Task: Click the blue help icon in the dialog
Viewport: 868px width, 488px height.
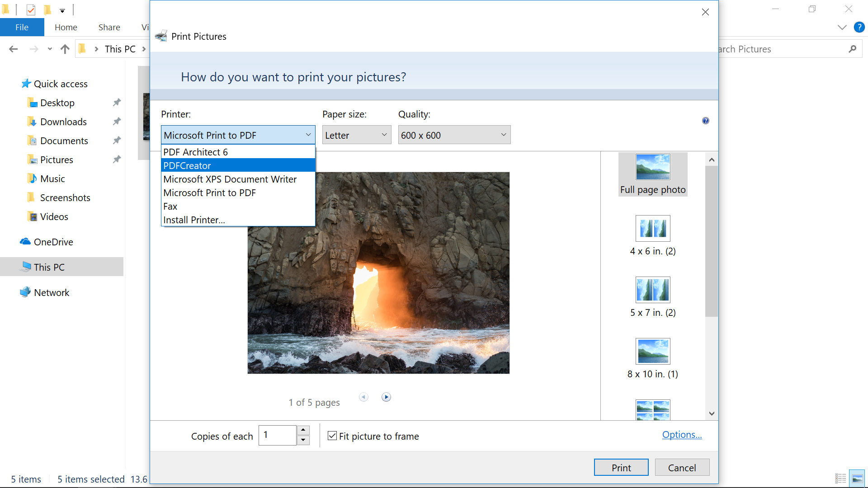Action: point(705,121)
